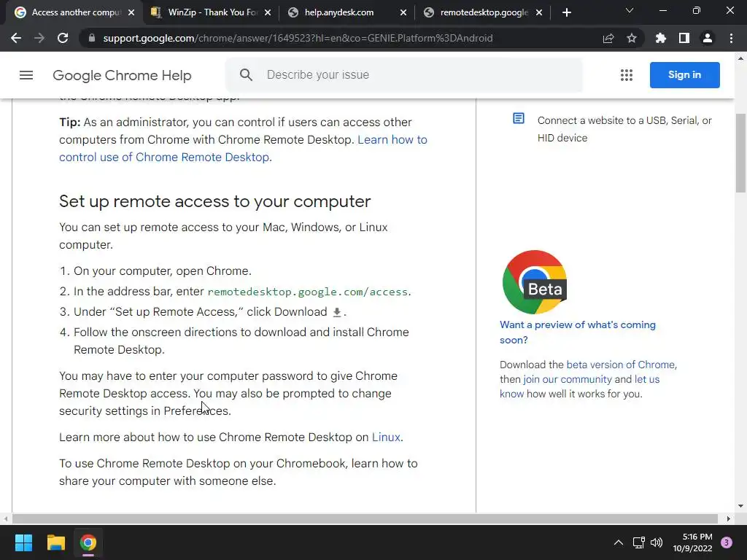
Task: Open the Chrome three-dot menu
Action: pos(731,38)
